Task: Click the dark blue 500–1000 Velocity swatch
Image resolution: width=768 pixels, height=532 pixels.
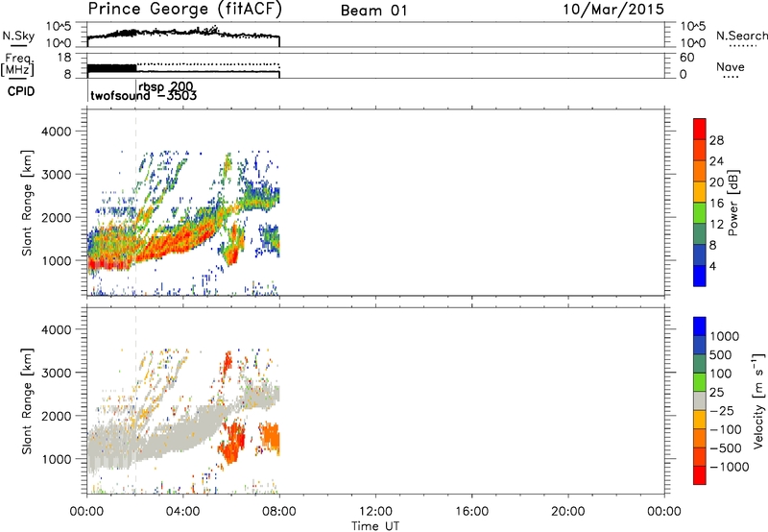Action: point(700,345)
